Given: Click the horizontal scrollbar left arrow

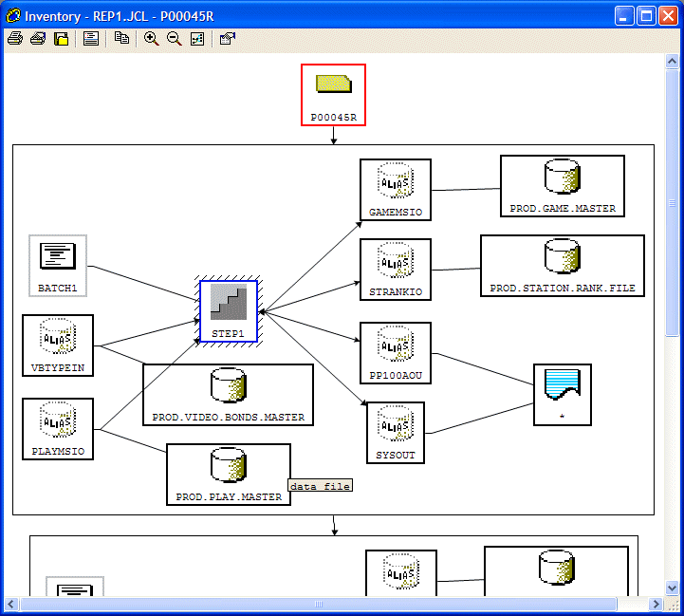Looking at the screenshot, I should [x=10, y=605].
